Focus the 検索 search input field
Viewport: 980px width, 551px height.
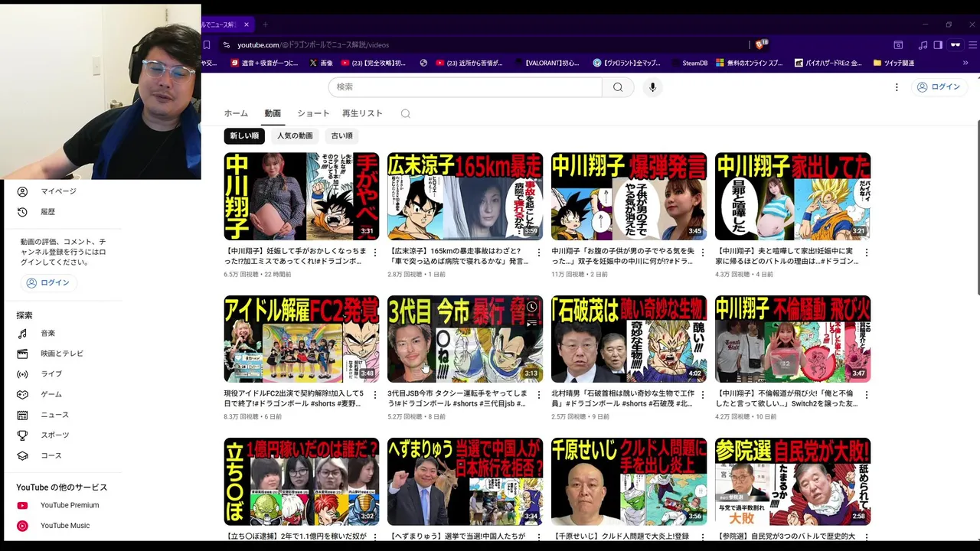click(x=465, y=87)
